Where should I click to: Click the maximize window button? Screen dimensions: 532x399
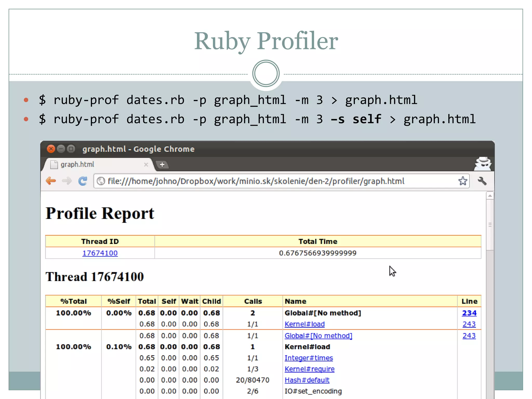coord(71,149)
